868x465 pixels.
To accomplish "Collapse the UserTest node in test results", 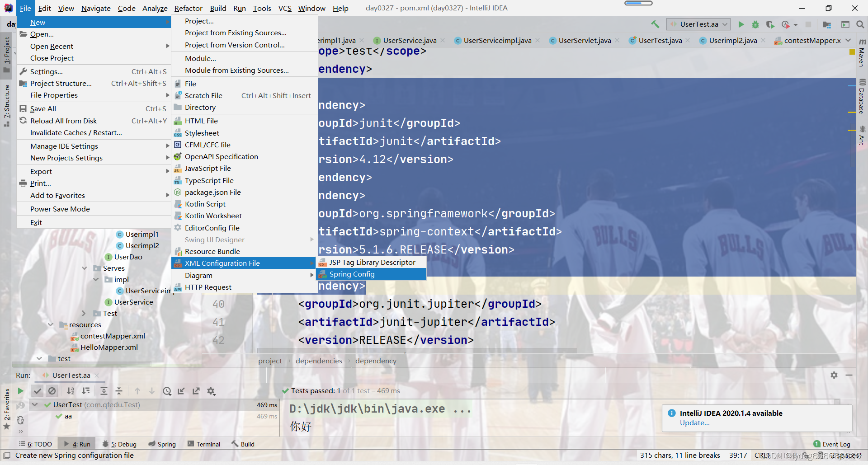I will (35, 404).
